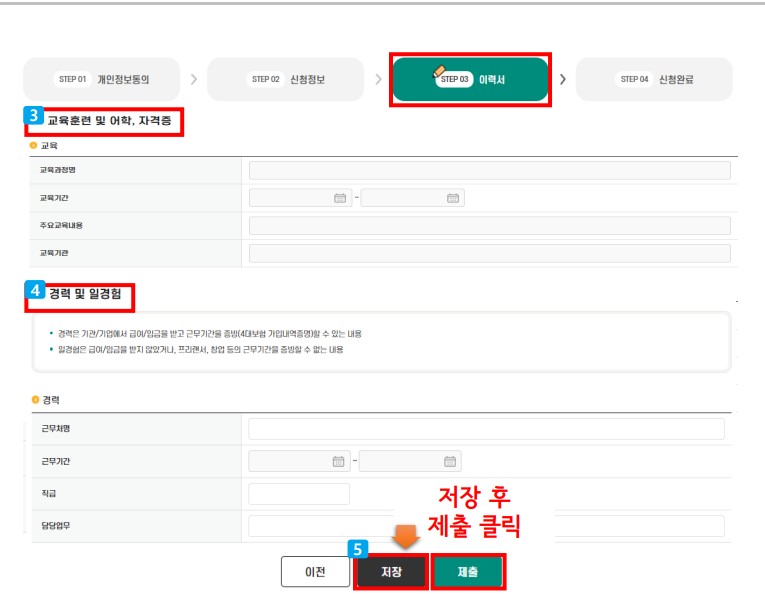This screenshot has height=596, width=765.
Task: Focus the 근무처명 input field
Action: 486,429
